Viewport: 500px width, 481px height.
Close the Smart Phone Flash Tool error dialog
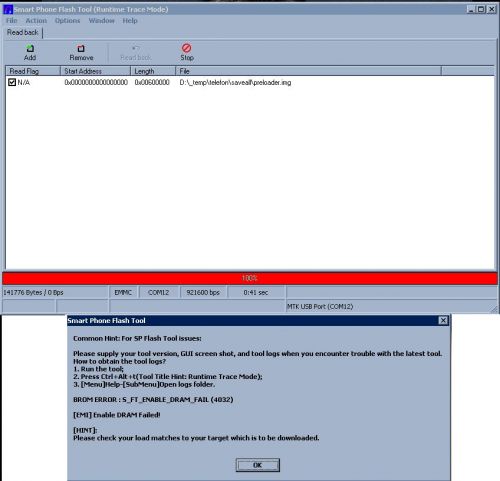[x=443, y=321]
